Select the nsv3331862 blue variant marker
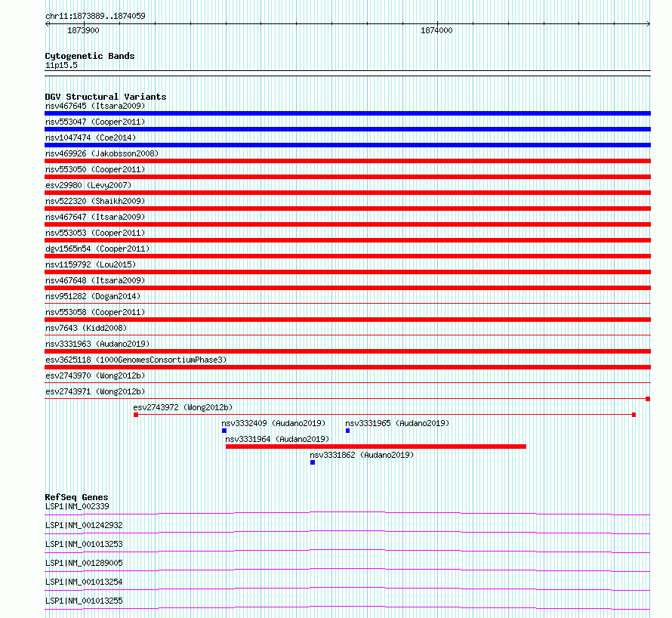Viewport: 672px width, 618px height. 313,462
